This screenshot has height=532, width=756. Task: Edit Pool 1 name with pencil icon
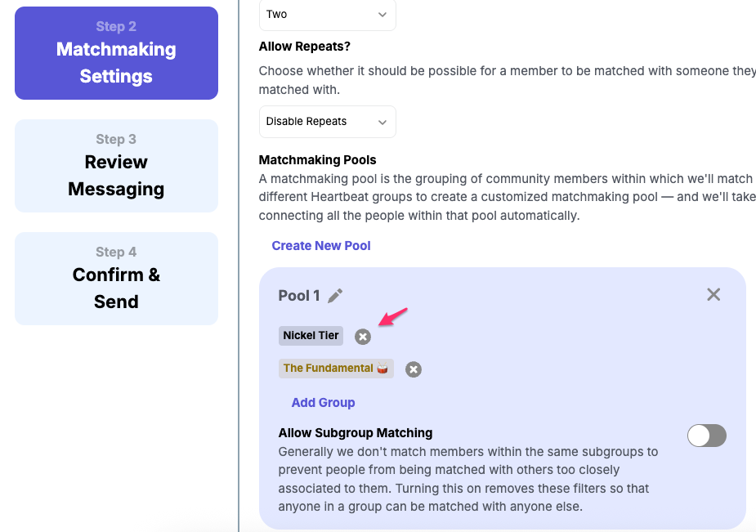pos(335,296)
